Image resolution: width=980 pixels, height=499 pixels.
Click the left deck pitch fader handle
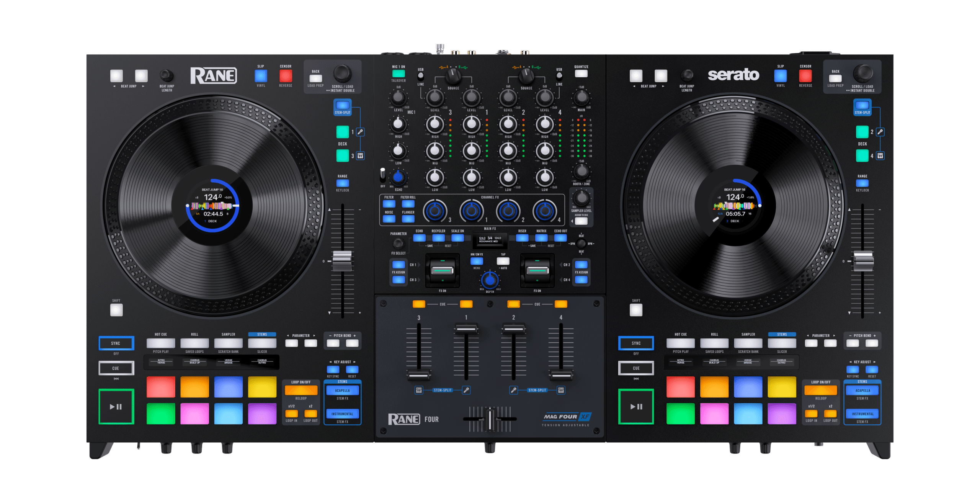(x=342, y=261)
